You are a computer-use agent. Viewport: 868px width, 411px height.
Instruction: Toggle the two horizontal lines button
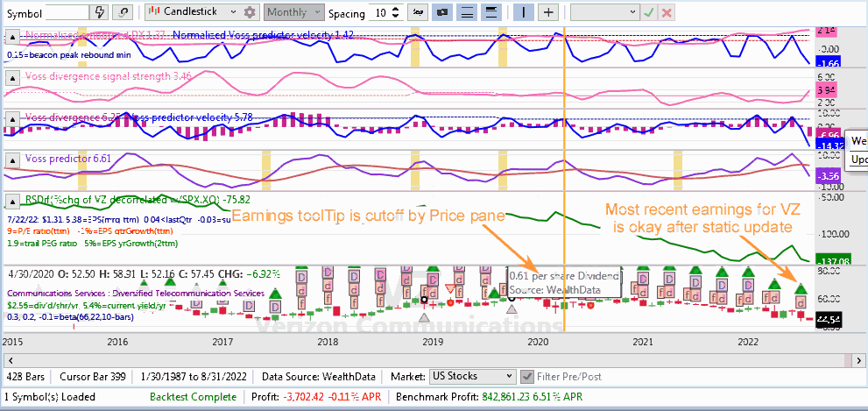tap(468, 12)
